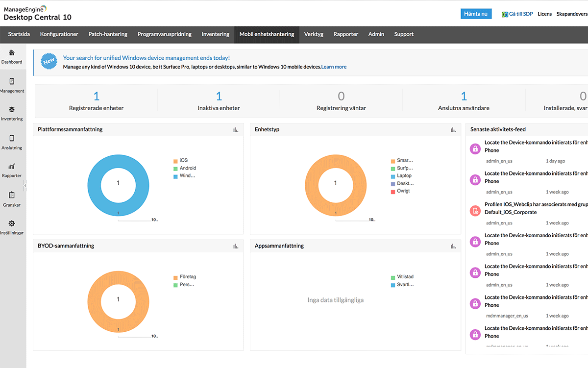Toggle Pers… legend swatch in BYOD chart

click(x=175, y=285)
